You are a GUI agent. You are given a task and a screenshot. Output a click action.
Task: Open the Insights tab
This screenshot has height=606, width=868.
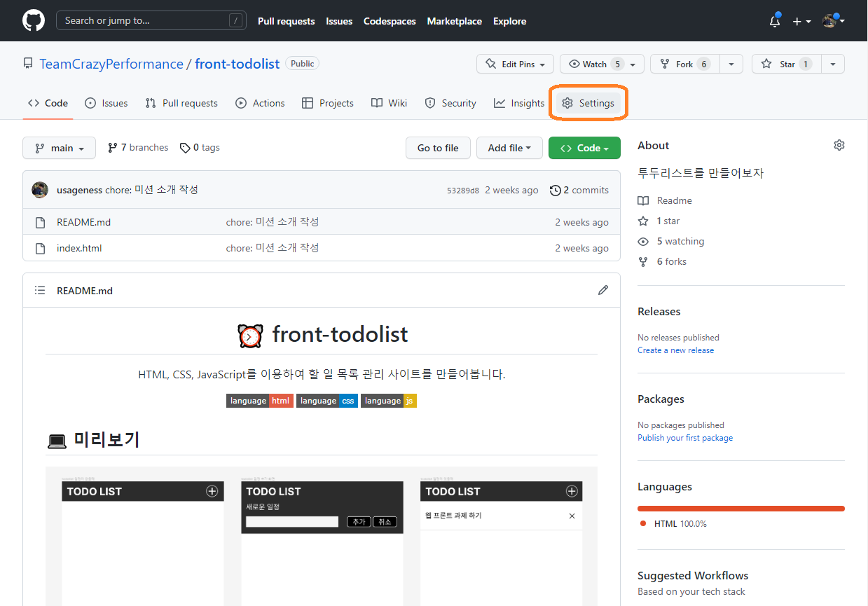click(518, 103)
